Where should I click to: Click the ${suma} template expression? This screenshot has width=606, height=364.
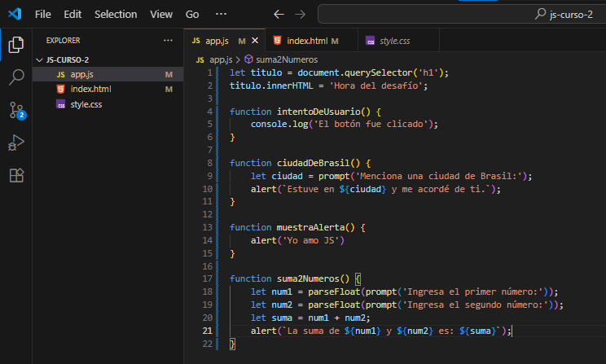point(477,331)
